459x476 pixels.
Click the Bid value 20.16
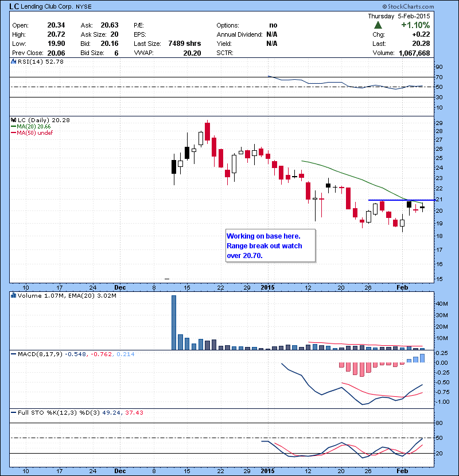click(110, 44)
